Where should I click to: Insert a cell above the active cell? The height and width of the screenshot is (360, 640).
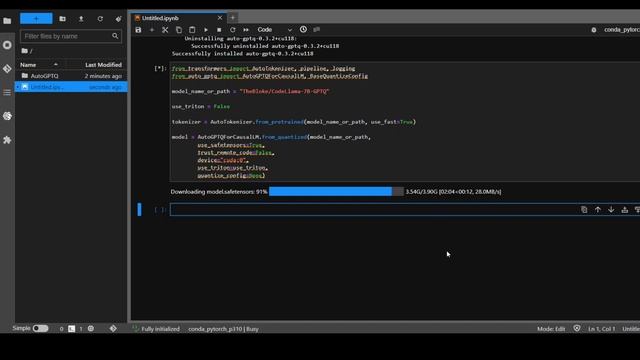pyautogui.click(x=624, y=210)
